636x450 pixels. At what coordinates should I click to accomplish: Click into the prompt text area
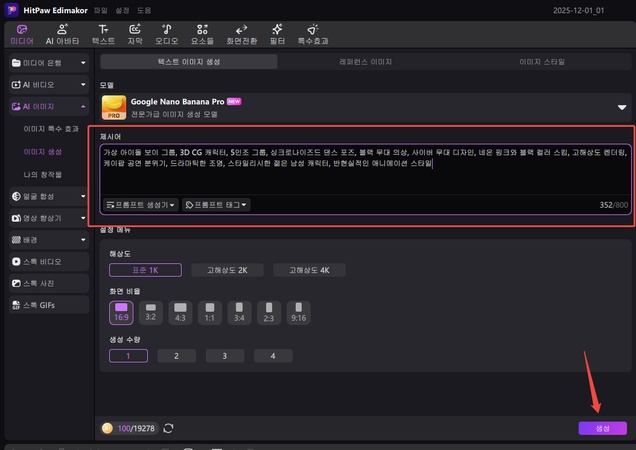pos(365,170)
